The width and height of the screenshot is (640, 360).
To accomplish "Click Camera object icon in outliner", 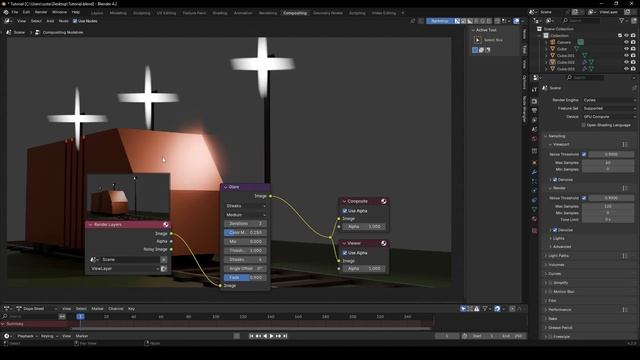I will (x=553, y=42).
